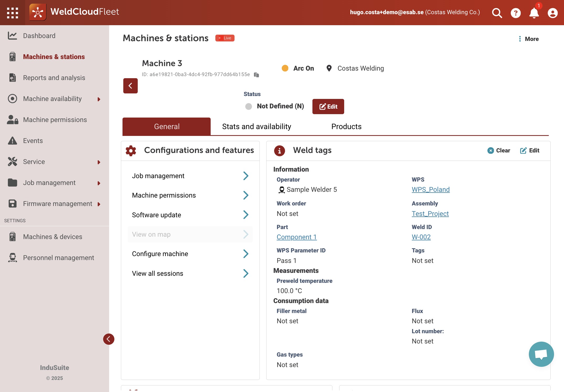Open Software update row
Screen dimensions: 564x392
190,215
